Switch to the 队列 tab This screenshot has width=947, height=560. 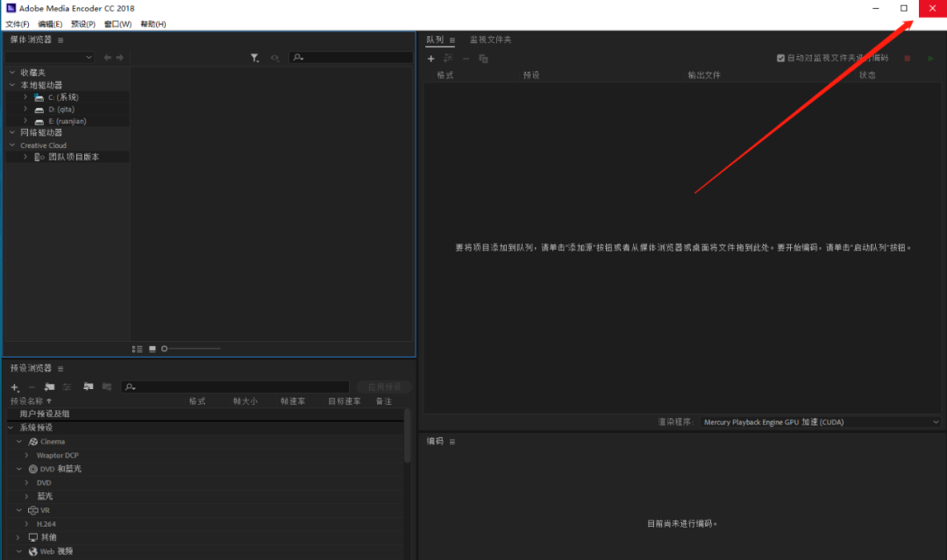click(435, 39)
